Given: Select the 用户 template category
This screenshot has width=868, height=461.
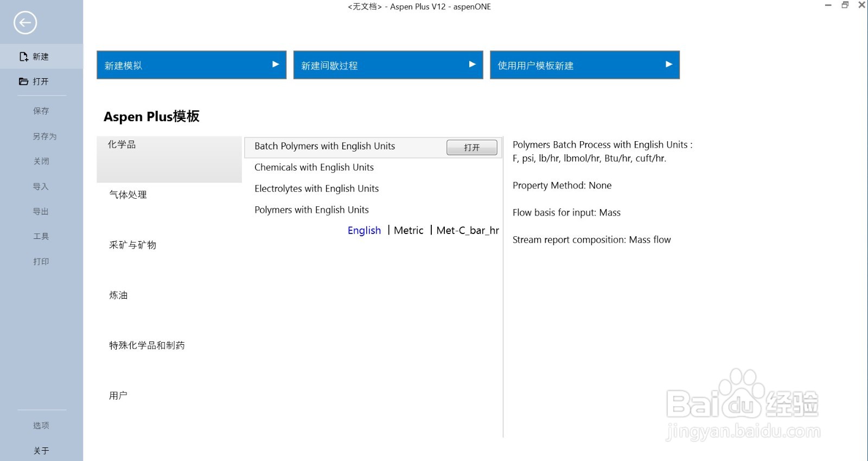Looking at the screenshot, I should [118, 395].
